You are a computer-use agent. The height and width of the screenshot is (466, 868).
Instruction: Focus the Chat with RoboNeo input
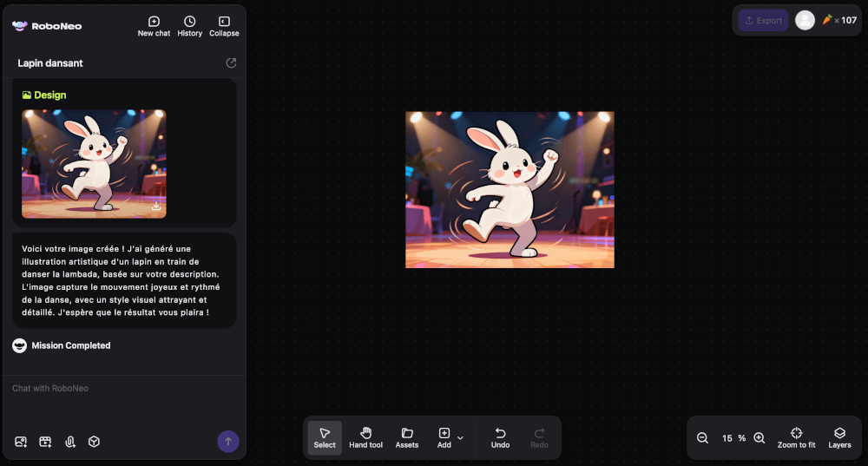[x=124, y=389]
